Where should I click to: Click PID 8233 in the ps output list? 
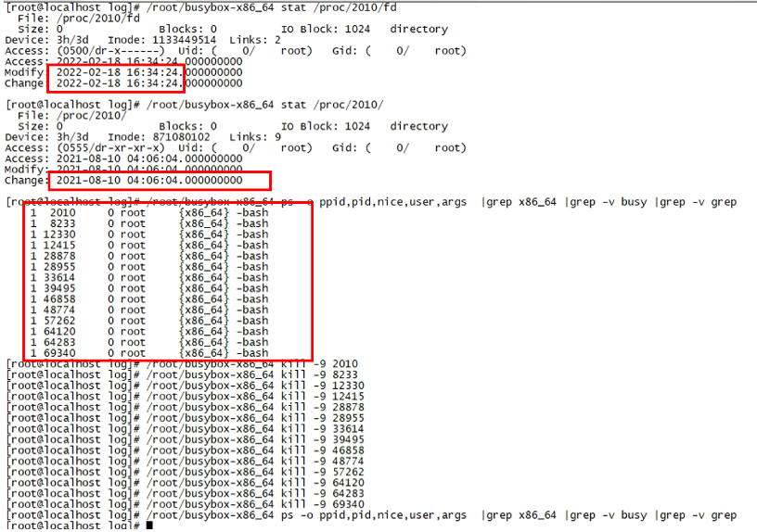pyautogui.click(x=62, y=223)
